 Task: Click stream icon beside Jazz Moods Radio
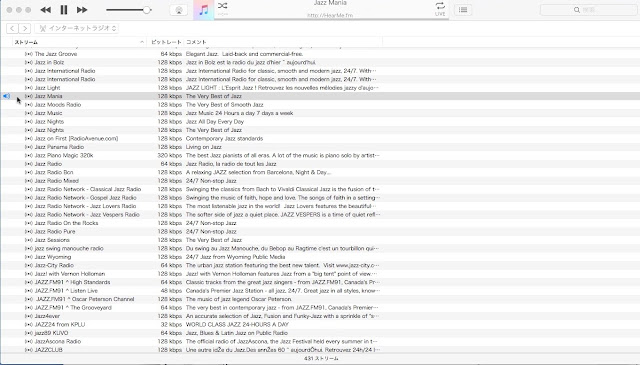29,105
